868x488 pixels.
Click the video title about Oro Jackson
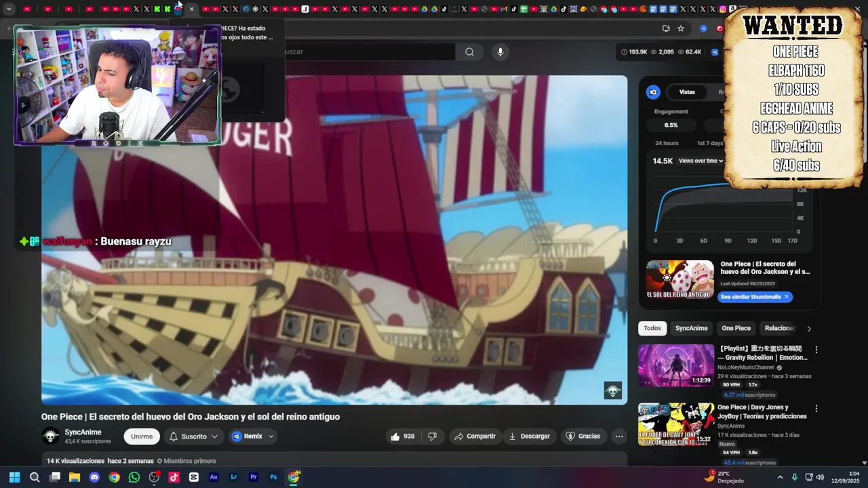(191, 417)
